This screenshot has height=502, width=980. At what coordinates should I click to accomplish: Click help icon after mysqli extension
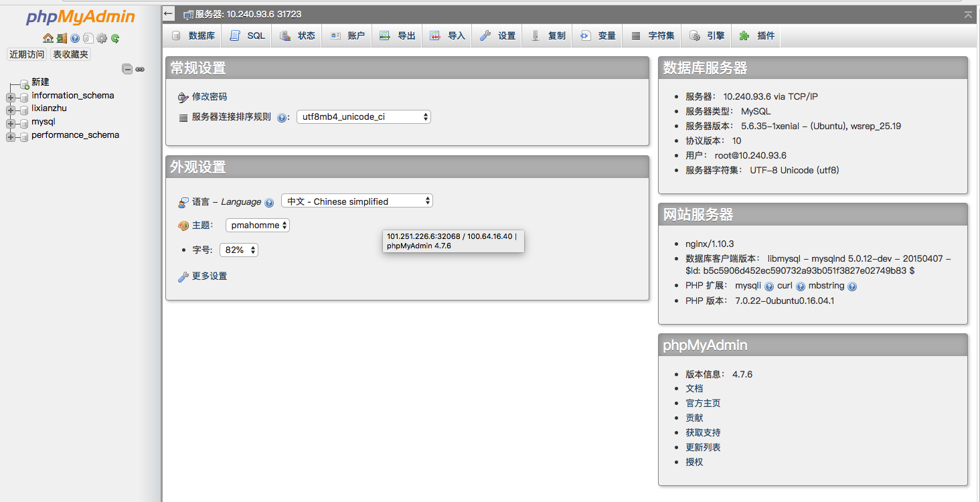pos(769,286)
